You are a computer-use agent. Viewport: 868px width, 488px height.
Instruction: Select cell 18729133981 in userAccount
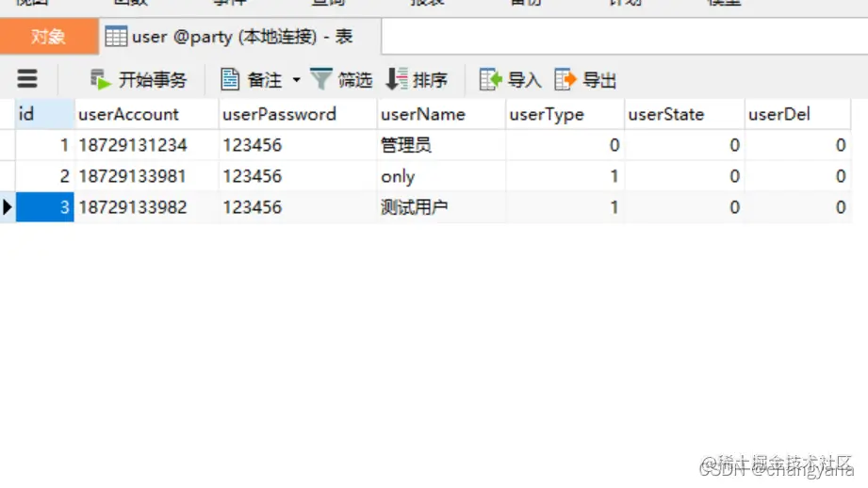coord(147,176)
